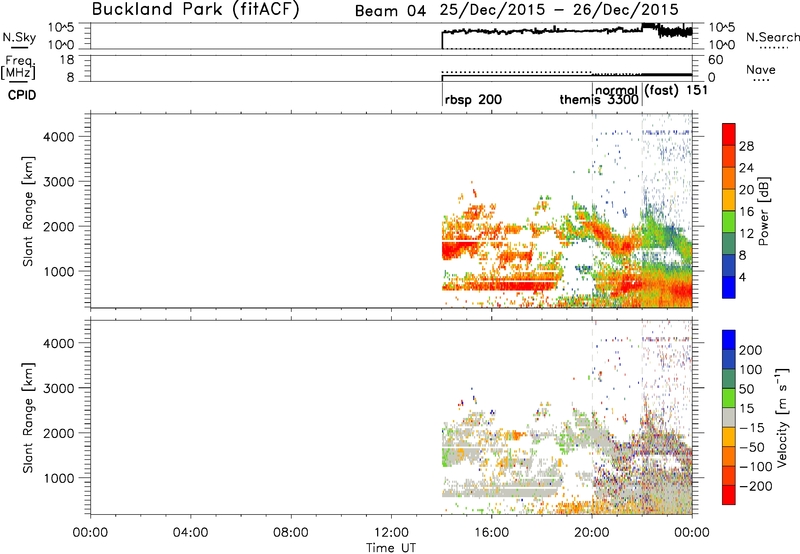Click the 'Buckland Park (fitACF)' title text
The image size is (800, 554).
[x=195, y=10]
